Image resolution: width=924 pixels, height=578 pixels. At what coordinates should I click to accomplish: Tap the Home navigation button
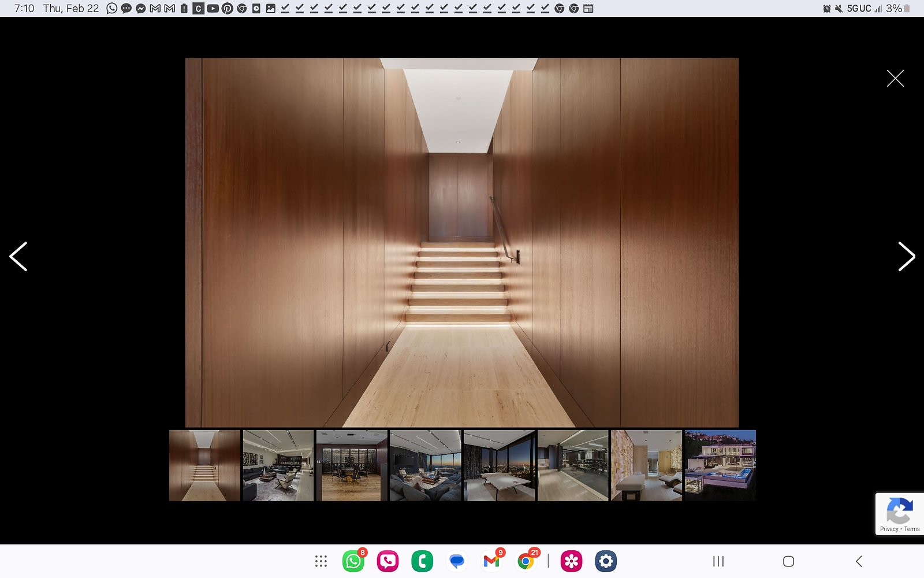click(788, 561)
